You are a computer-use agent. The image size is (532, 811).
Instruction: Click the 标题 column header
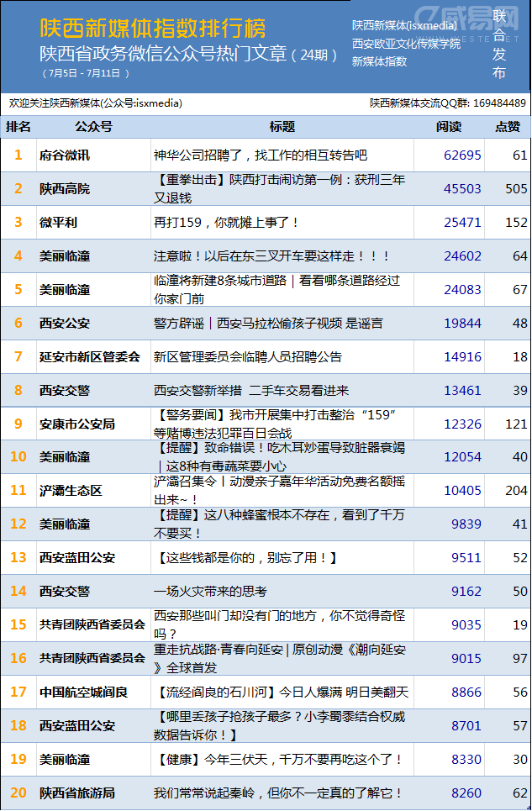point(282,127)
